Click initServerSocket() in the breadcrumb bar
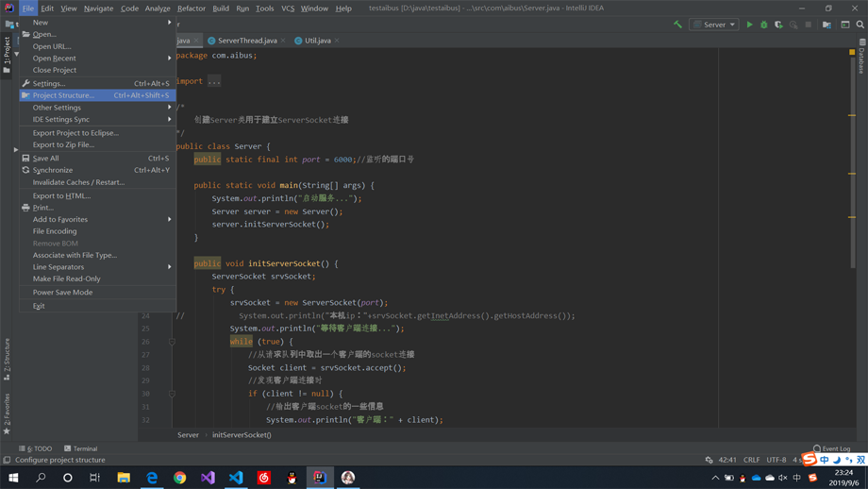Viewport: 868px width, 489px height. (242, 435)
